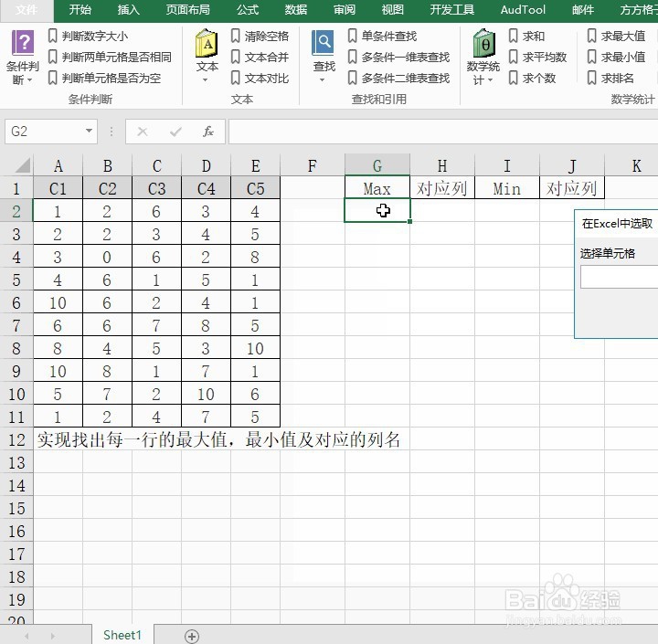Screen dimensions: 658x644
Task: Click the select-all corner triangle
Action: pyautogui.click(x=23, y=165)
